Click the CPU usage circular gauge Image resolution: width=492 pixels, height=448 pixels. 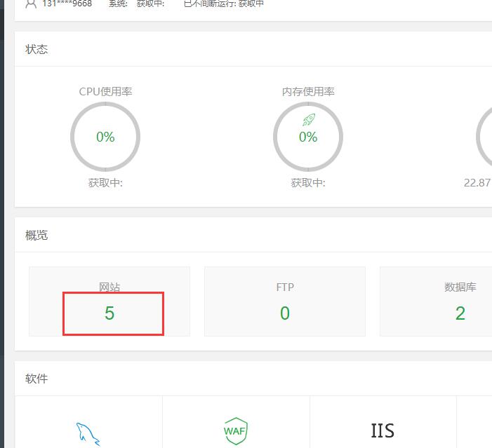pos(105,137)
